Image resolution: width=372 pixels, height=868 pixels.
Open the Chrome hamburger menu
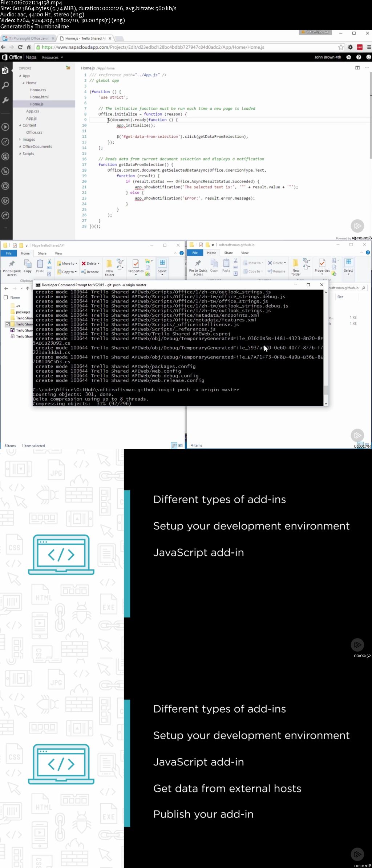tap(369, 47)
